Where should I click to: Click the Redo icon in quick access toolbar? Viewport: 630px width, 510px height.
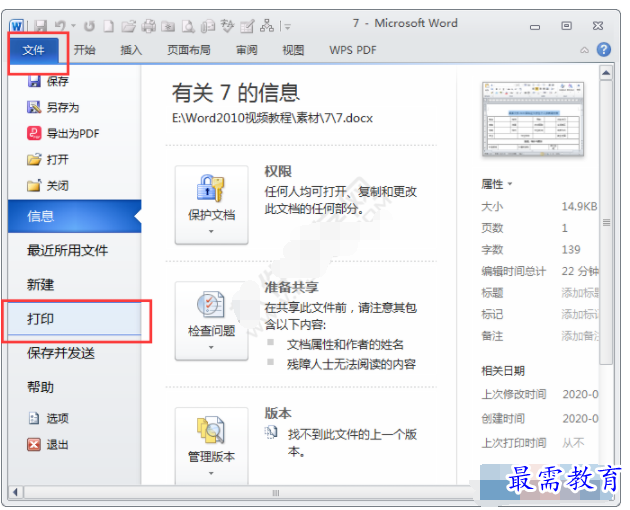[89, 27]
